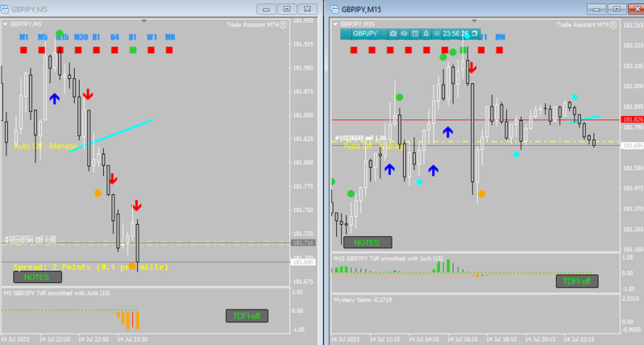Select the M30 timeframe label on the M5 chart

[x=81, y=37]
